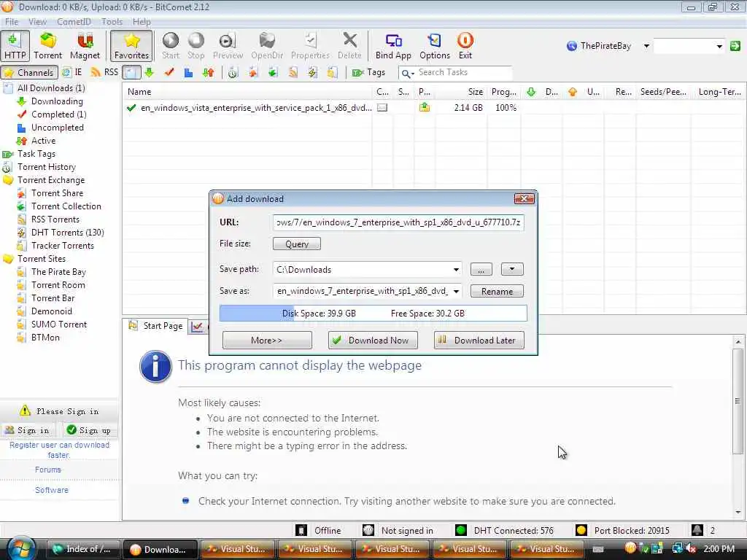
Task: Click the Torrent Collection icon in toolbar
Action: [x=273, y=72]
